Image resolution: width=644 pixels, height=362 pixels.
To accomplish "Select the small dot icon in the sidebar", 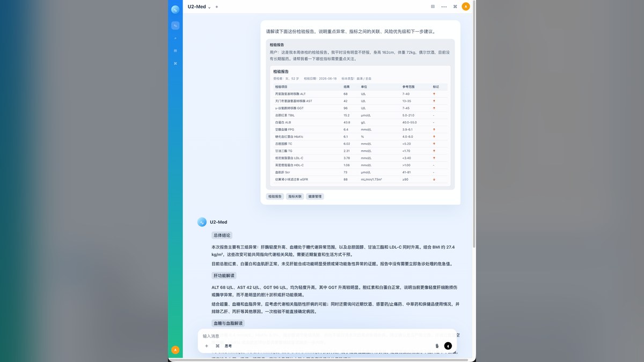I will 175,38.
